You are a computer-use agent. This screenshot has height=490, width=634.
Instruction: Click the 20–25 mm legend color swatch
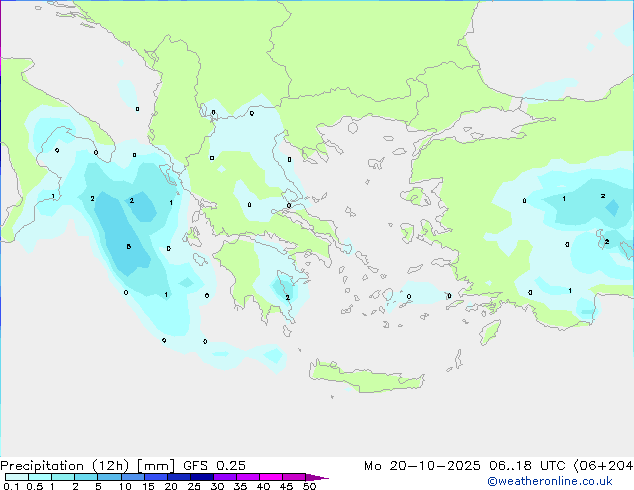[178, 477]
